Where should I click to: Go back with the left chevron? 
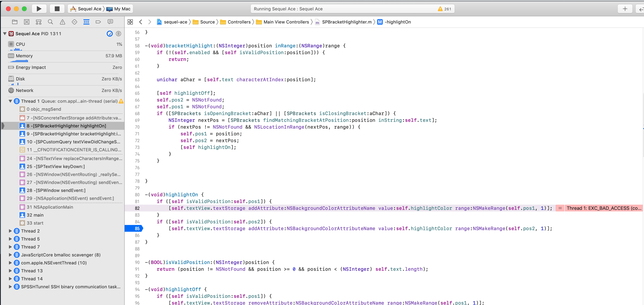coord(141,22)
